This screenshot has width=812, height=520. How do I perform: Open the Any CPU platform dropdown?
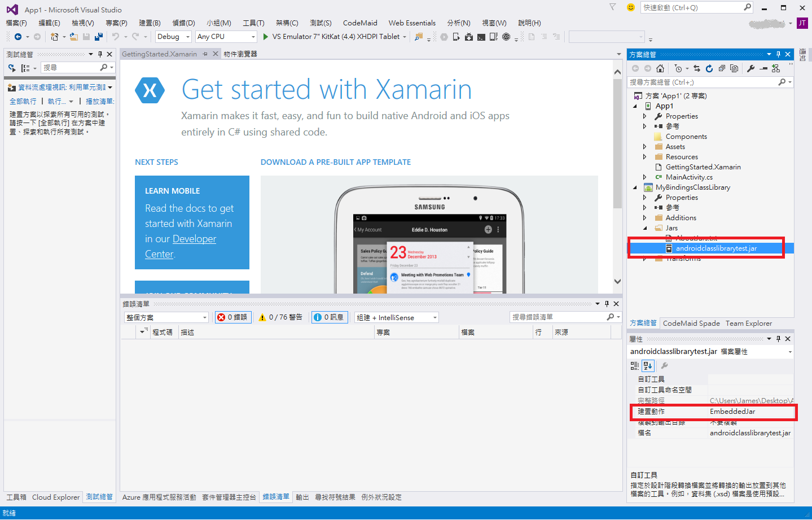click(226, 37)
